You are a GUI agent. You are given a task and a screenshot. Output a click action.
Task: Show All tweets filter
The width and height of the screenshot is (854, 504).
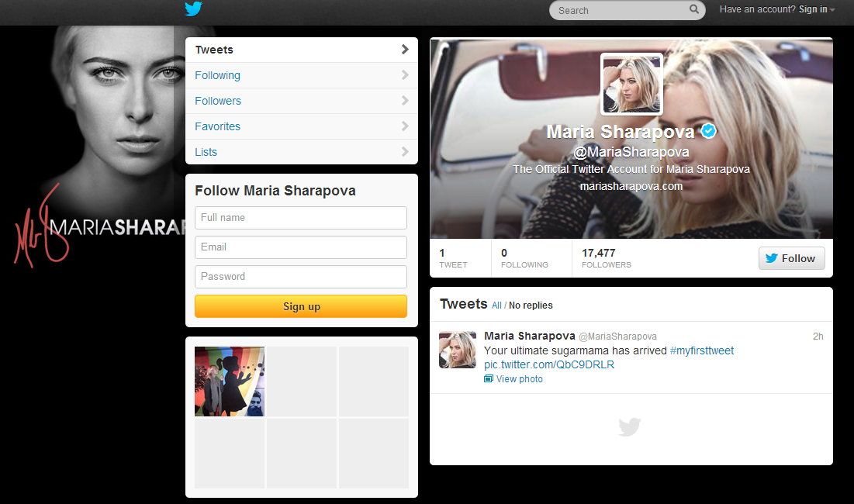[496, 306]
